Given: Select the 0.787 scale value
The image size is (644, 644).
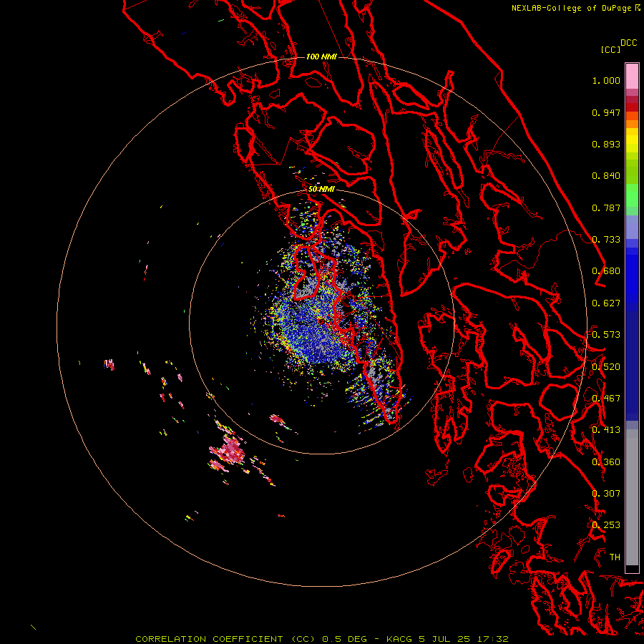Looking at the screenshot, I should pos(606,208).
